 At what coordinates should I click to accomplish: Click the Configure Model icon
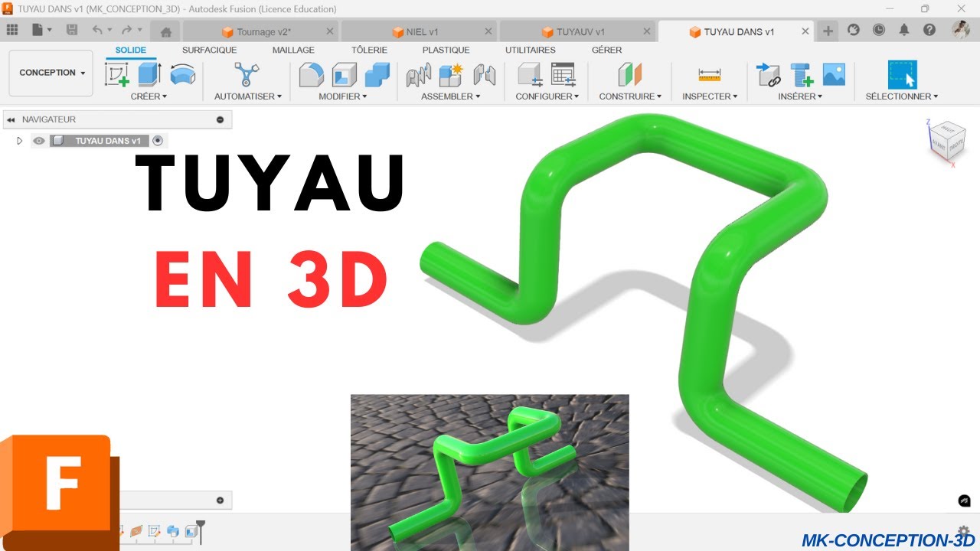[530, 75]
